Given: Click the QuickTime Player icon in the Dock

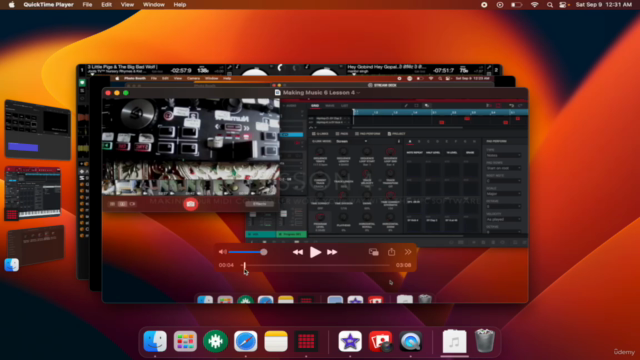Looking at the screenshot, I should click(x=411, y=341).
